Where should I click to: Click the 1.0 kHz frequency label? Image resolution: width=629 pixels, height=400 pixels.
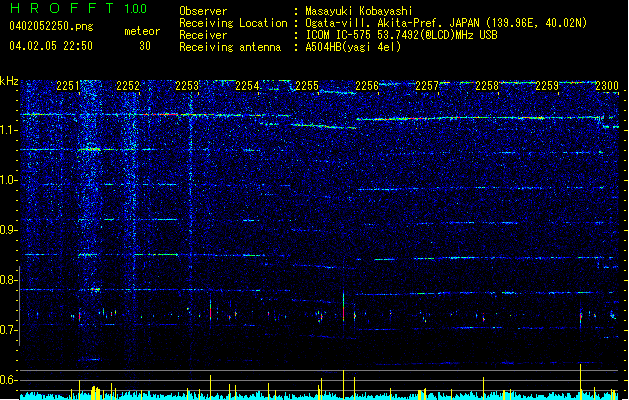[8, 180]
